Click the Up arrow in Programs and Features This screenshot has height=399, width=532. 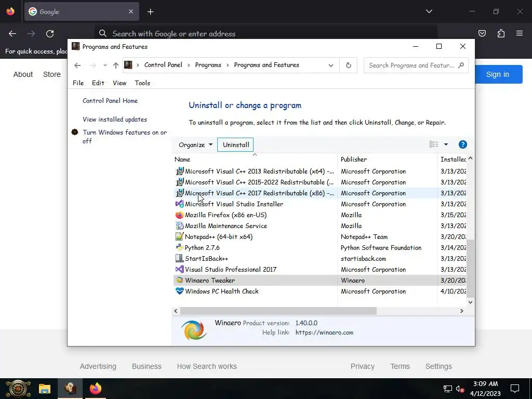(x=116, y=65)
